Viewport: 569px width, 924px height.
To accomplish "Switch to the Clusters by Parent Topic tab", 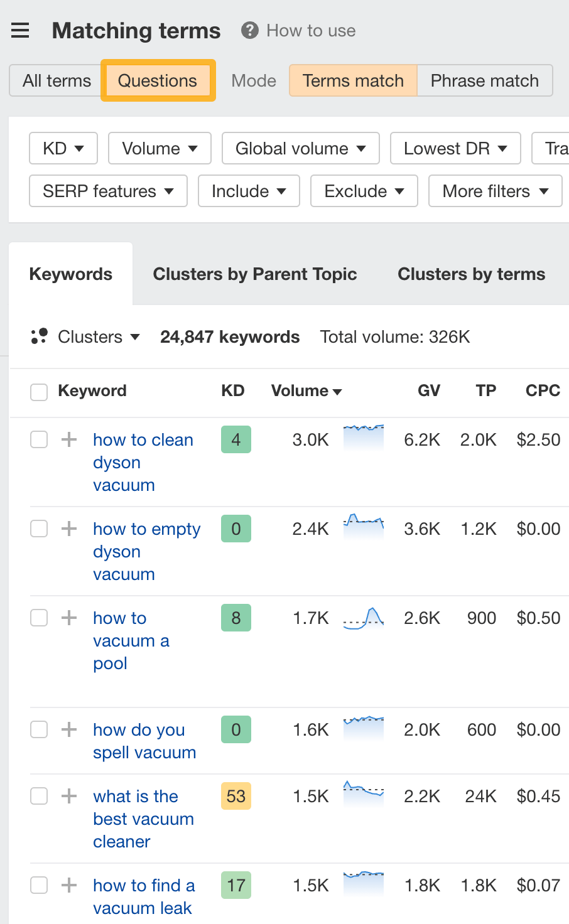I will point(254,274).
